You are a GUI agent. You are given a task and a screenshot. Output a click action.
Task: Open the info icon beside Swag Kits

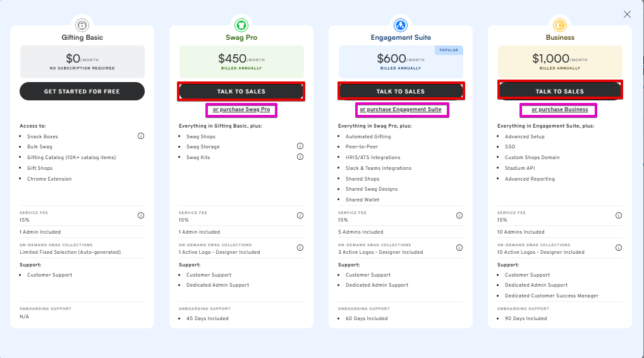pos(300,157)
